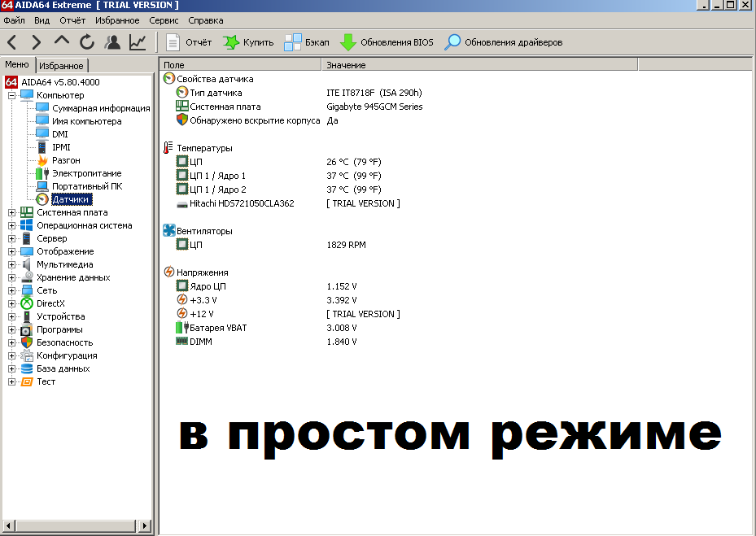Click the tree panel scrollbar left arrow
The height and width of the screenshot is (536, 756).
(x=8, y=525)
